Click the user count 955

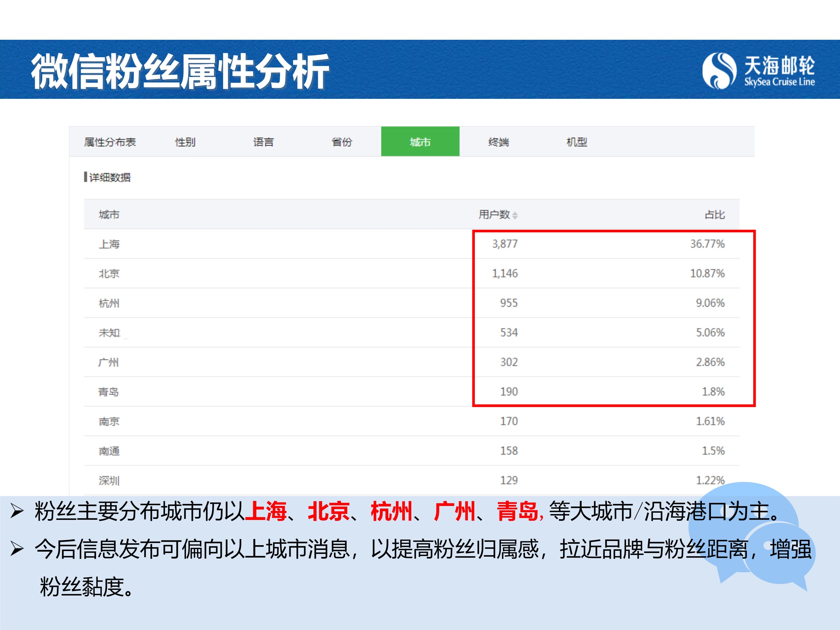click(x=509, y=303)
